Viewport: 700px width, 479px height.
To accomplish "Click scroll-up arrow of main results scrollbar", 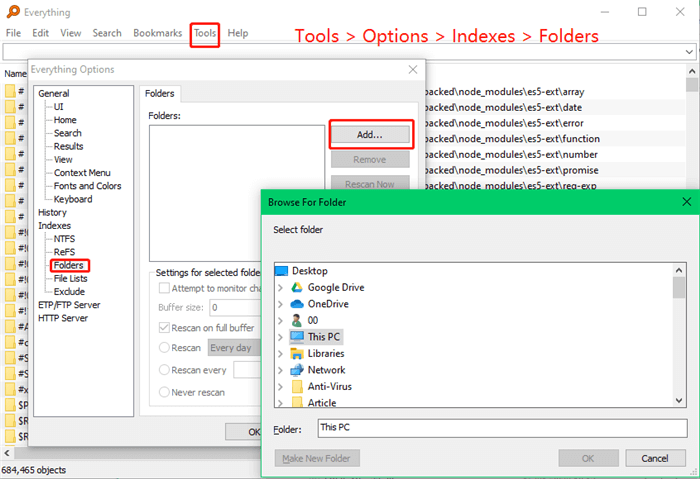I will [x=692, y=71].
